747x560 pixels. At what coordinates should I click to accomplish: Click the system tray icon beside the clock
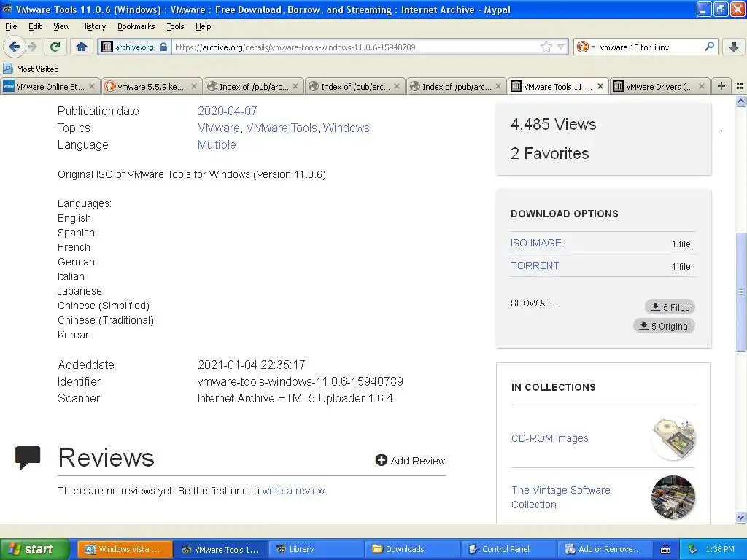(693, 549)
